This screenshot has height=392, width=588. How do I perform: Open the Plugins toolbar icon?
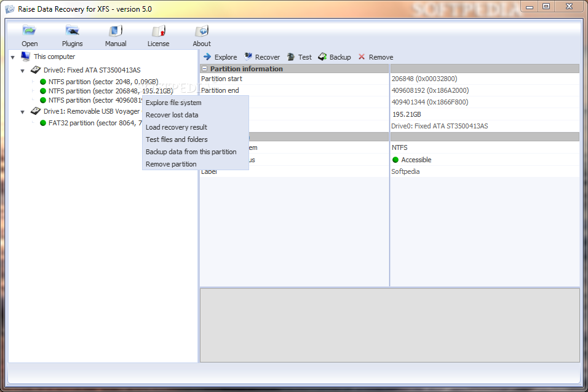72,30
